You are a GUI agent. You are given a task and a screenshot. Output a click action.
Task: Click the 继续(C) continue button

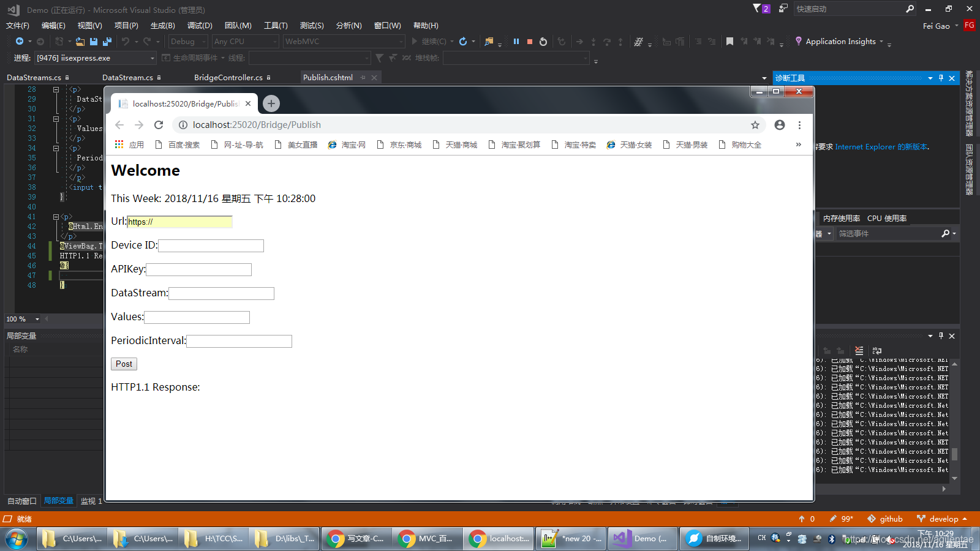click(433, 41)
